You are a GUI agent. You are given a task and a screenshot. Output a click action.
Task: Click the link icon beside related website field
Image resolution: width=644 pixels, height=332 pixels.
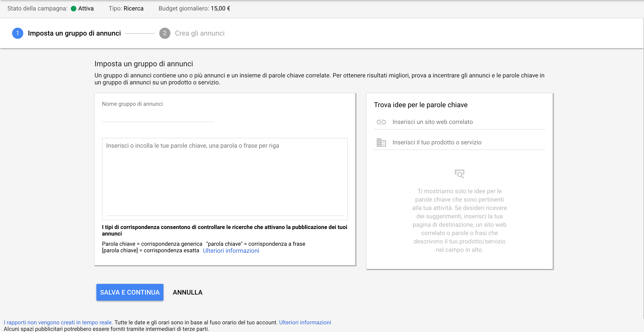381,122
